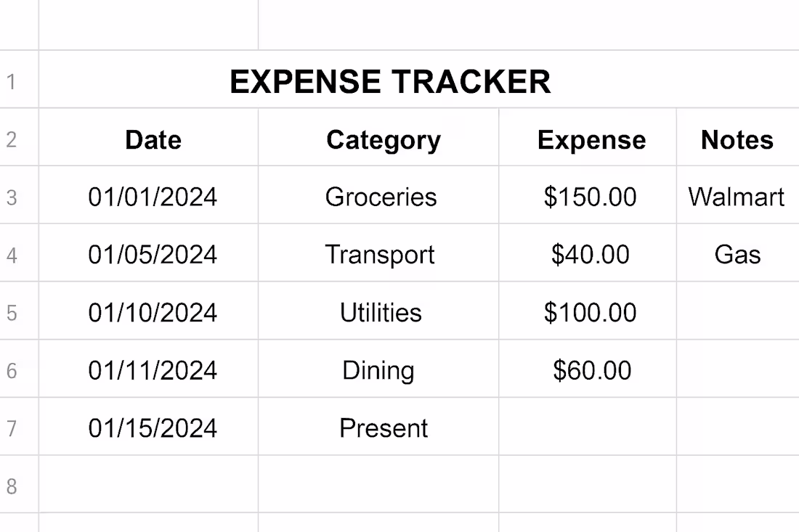
Task: Select the Dining category cell
Action: click(378, 371)
